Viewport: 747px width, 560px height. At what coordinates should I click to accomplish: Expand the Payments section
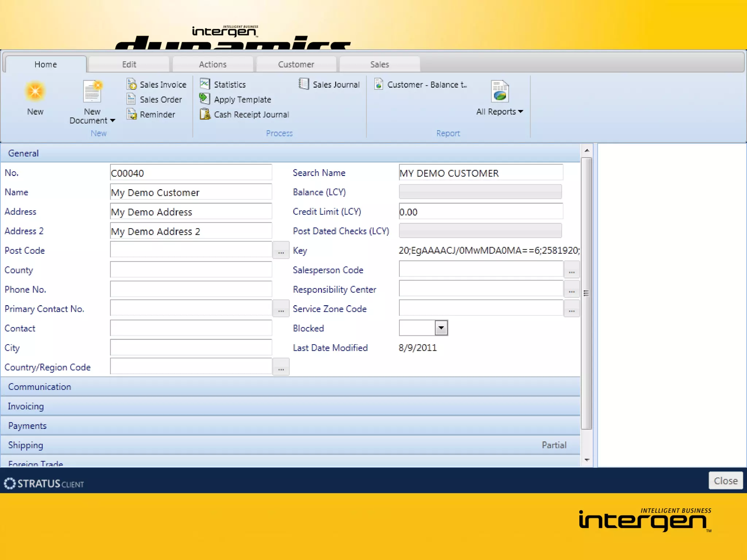pos(290,425)
